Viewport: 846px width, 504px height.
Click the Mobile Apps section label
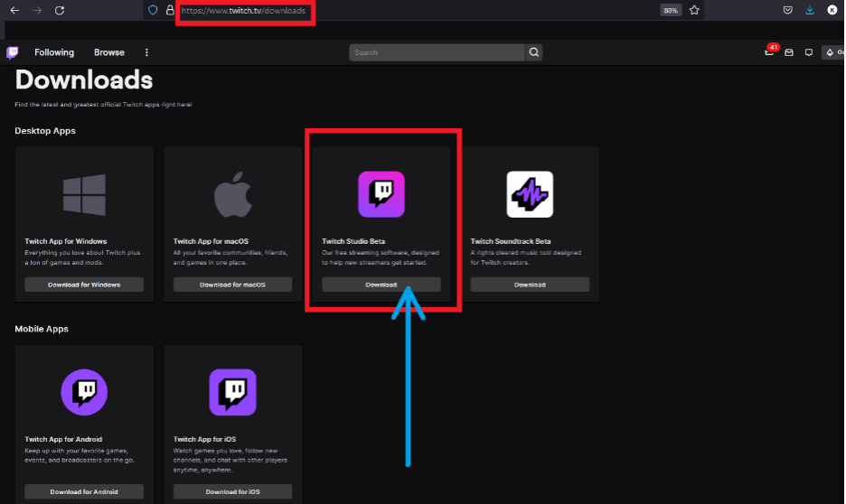pyautogui.click(x=42, y=329)
